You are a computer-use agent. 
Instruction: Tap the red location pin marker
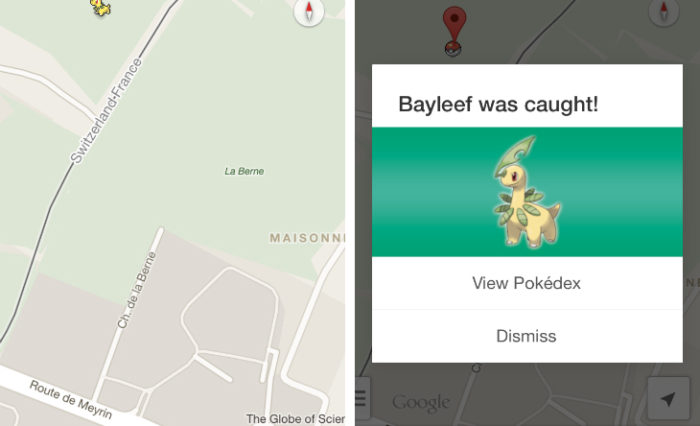tap(454, 24)
